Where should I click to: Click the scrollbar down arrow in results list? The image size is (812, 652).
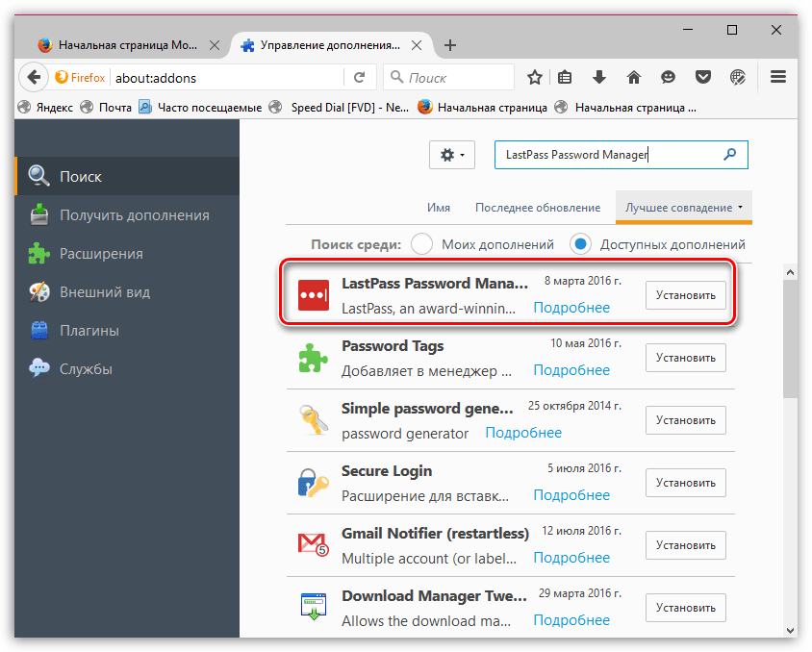790,630
